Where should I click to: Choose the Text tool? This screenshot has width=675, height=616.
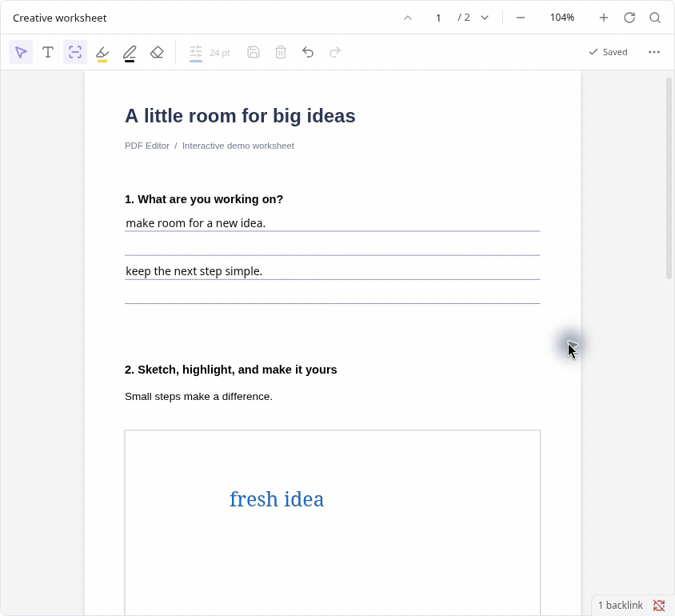(48, 52)
